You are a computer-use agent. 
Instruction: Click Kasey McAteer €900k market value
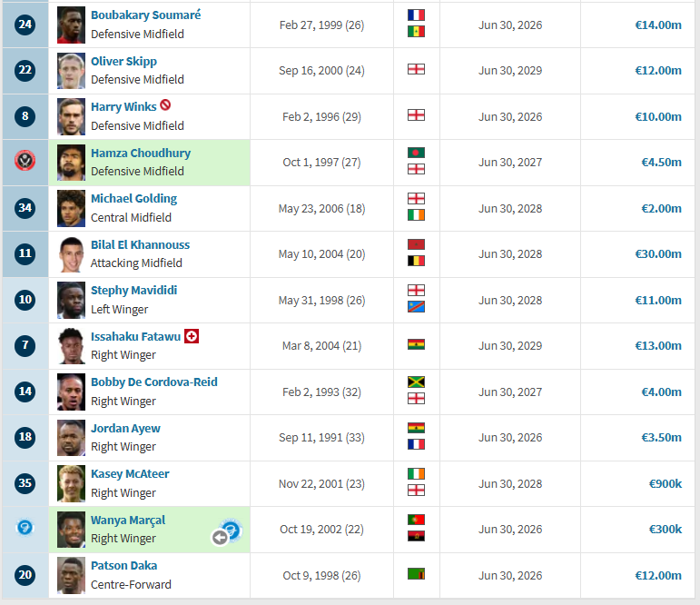(665, 483)
